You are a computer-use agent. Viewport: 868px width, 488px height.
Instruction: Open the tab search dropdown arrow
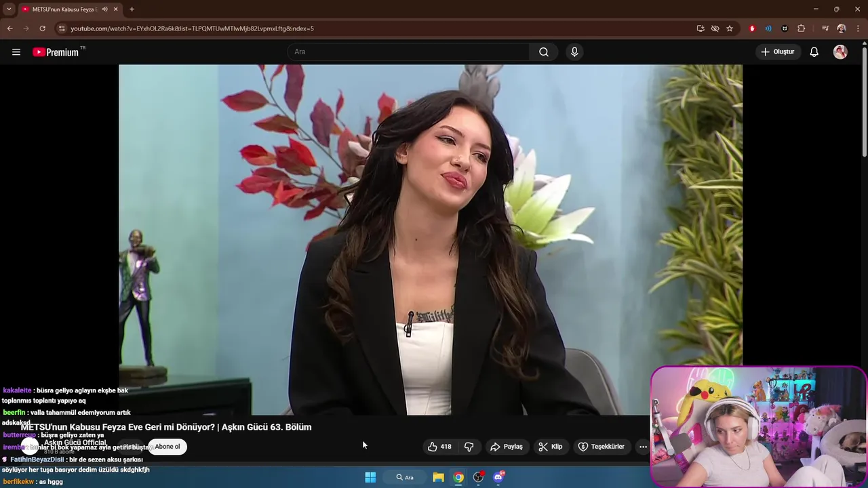coord(9,9)
